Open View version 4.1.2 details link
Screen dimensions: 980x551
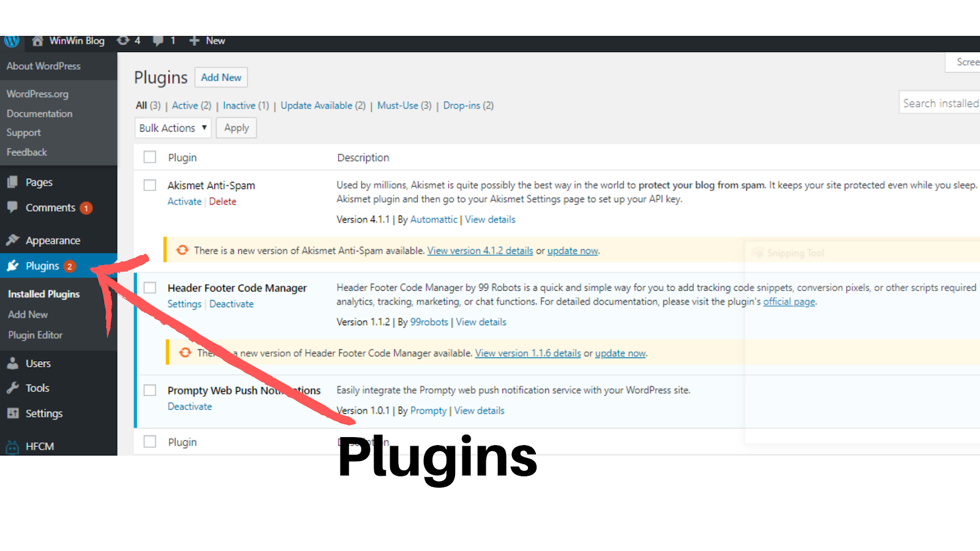(480, 250)
